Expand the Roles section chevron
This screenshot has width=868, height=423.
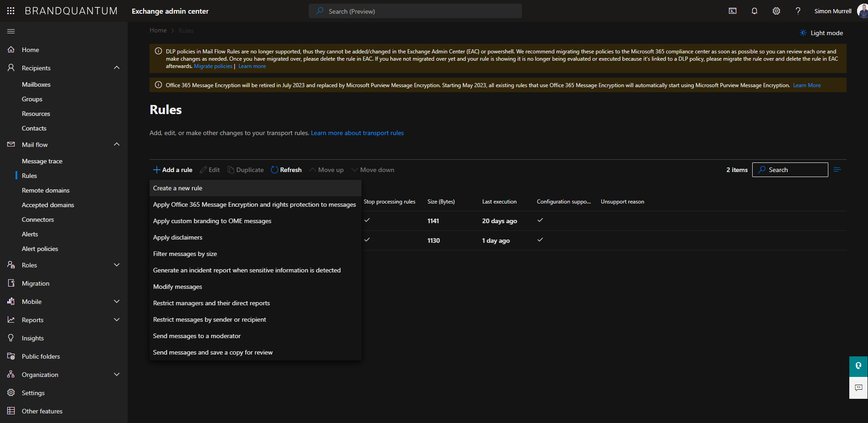point(117,265)
